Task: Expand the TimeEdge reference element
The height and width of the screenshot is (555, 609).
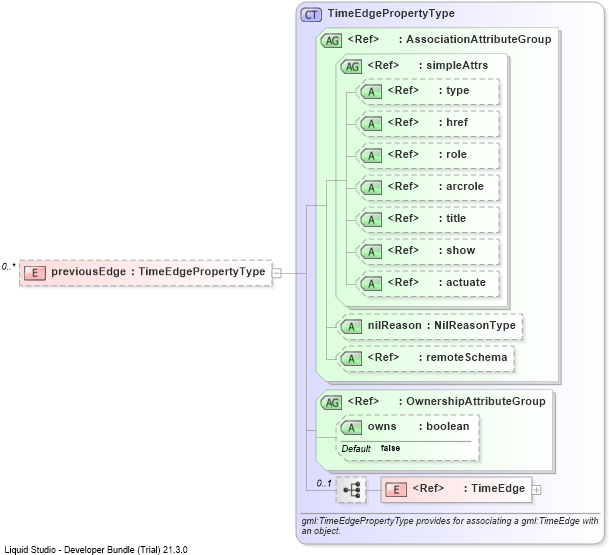Action: click(x=536, y=490)
